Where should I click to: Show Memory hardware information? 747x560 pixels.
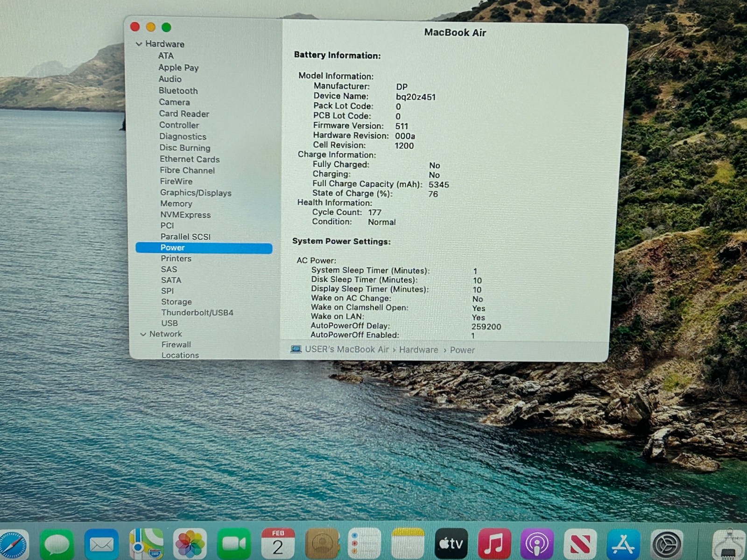coord(176,203)
